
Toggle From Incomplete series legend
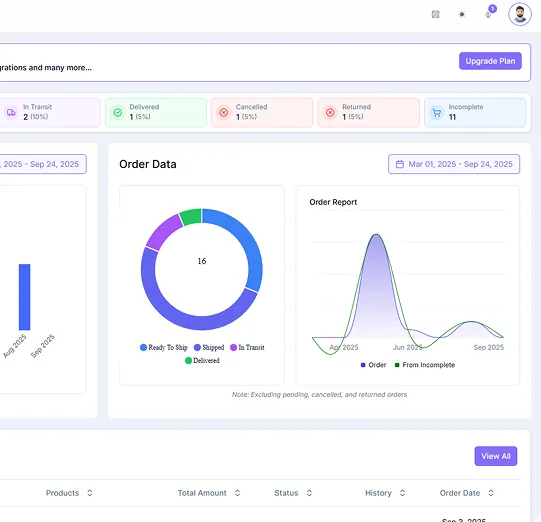point(425,365)
